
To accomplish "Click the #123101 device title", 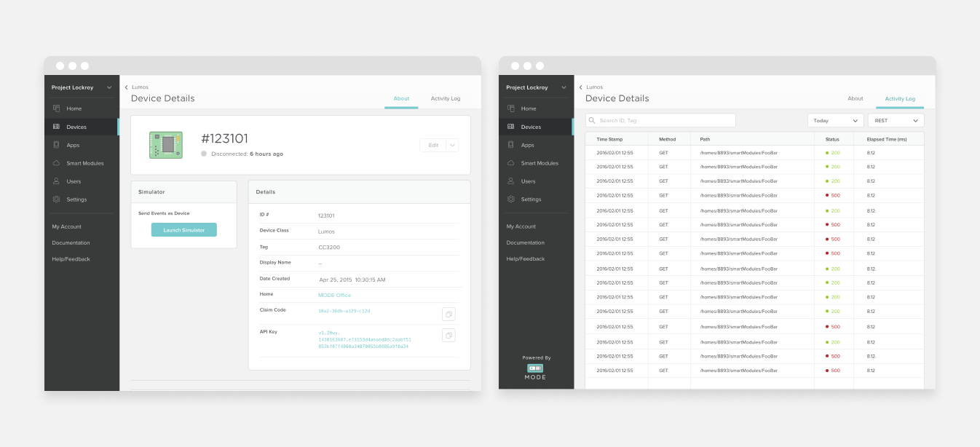I will 224,138.
